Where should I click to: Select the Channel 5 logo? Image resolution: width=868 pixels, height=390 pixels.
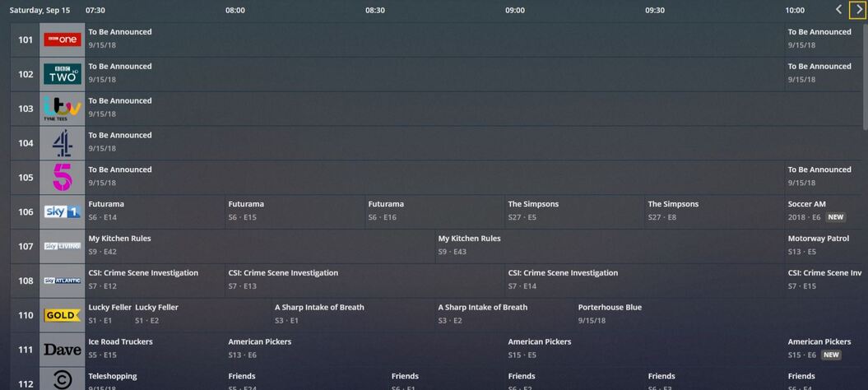(63, 177)
